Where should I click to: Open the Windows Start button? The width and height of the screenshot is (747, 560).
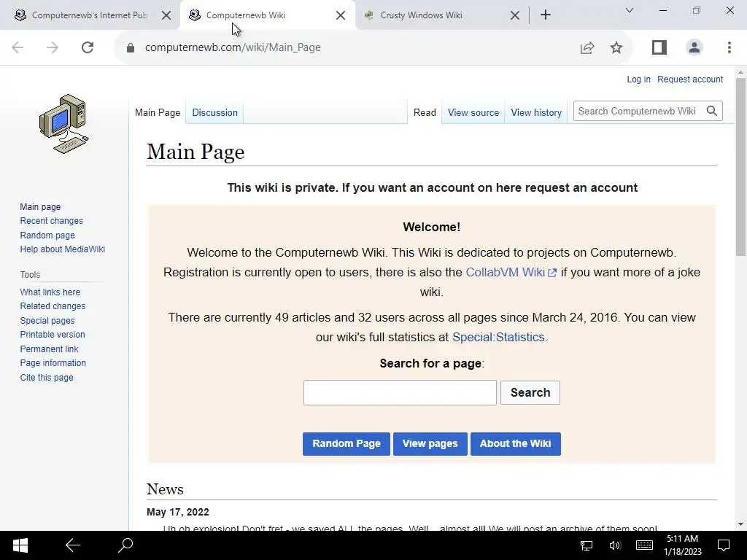coord(20,545)
